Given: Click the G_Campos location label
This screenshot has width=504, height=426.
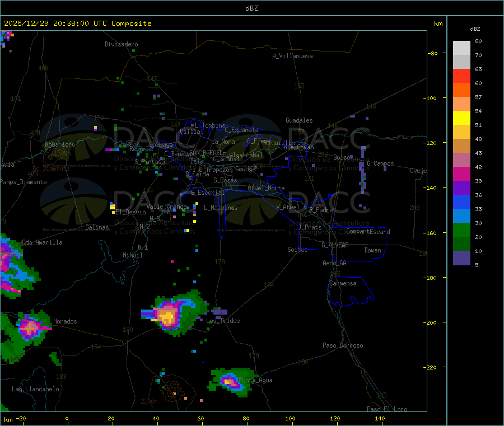Looking at the screenshot, I should [x=380, y=163].
